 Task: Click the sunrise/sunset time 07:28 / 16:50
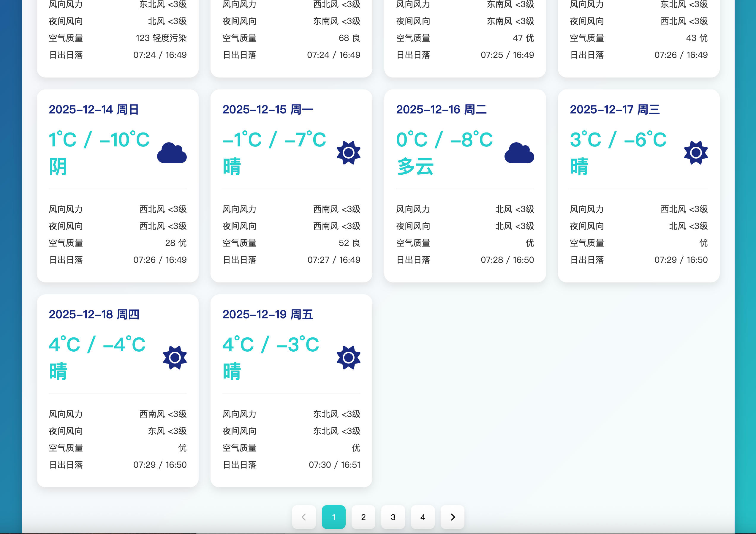coord(507,260)
